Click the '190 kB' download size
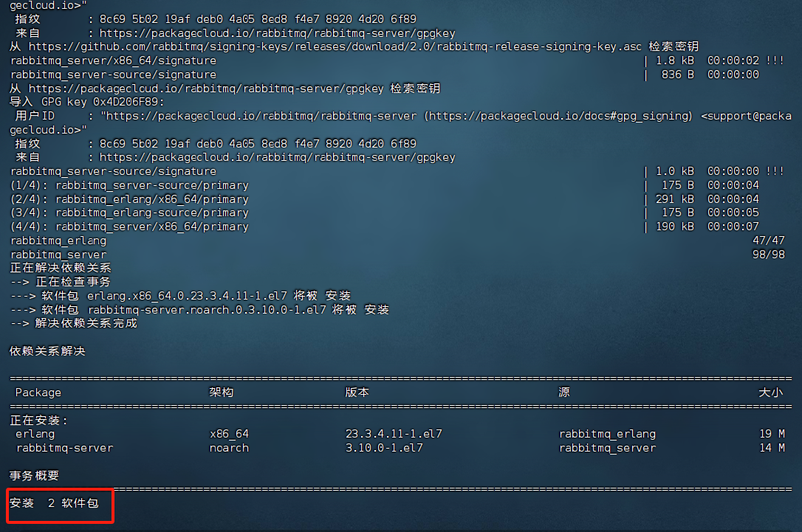802x532 pixels. click(675, 227)
